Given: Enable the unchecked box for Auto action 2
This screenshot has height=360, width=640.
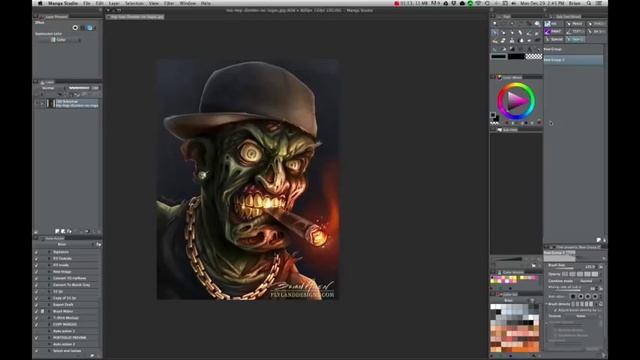Looking at the screenshot, I should click(x=36, y=344).
